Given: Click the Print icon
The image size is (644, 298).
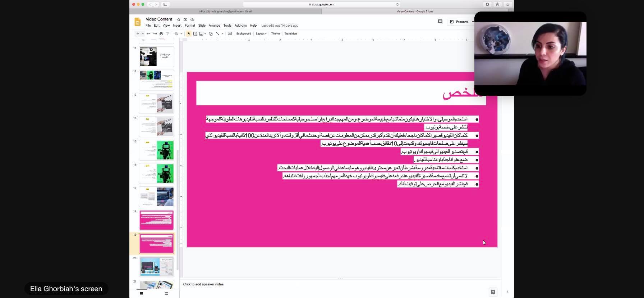Looking at the screenshot, I should click(161, 33).
